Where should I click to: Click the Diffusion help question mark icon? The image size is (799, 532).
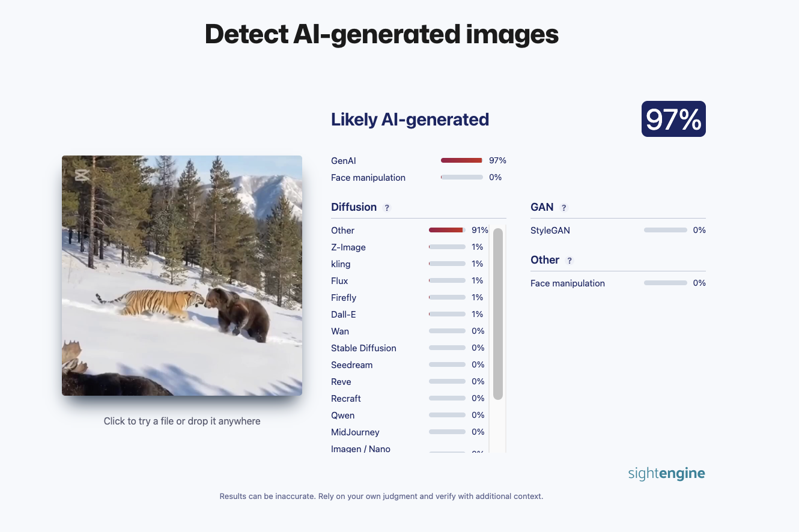pyautogui.click(x=387, y=208)
